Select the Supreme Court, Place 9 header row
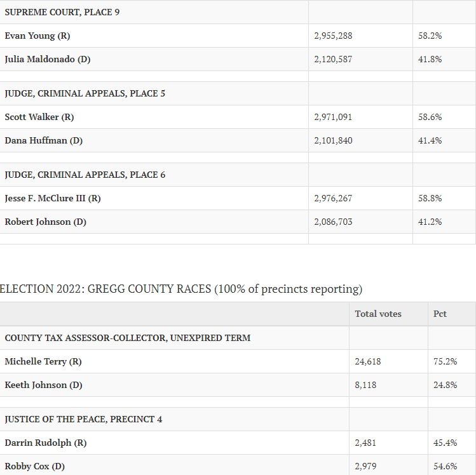This screenshot has height=475, width=476. [x=238, y=12]
